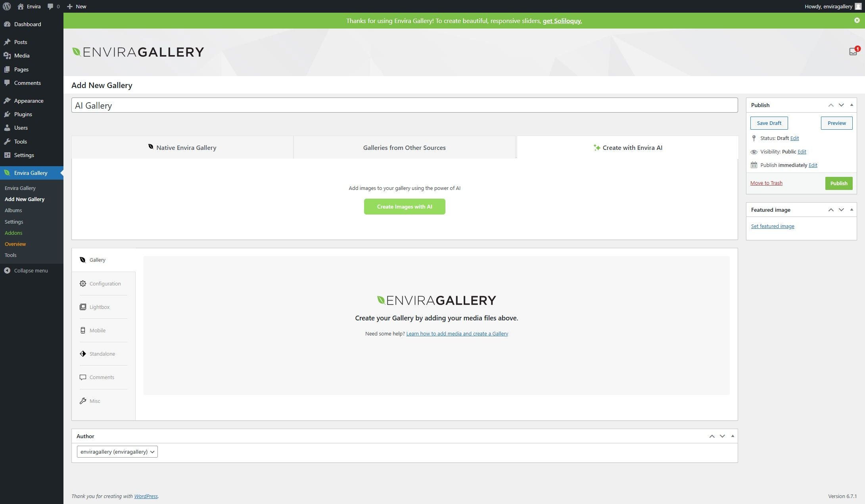The height and width of the screenshot is (504, 865).
Task: Open the Author selection dropdown
Action: pyautogui.click(x=117, y=452)
